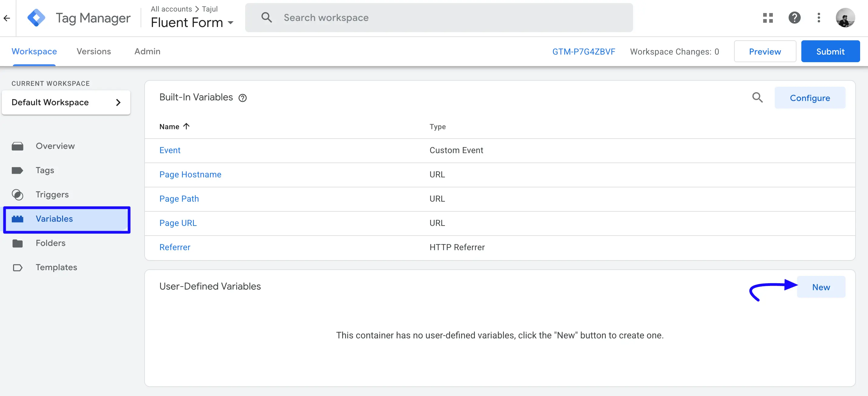Click URL type in Page Path row
Viewport: 868px width, 396px height.
[437, 199]
